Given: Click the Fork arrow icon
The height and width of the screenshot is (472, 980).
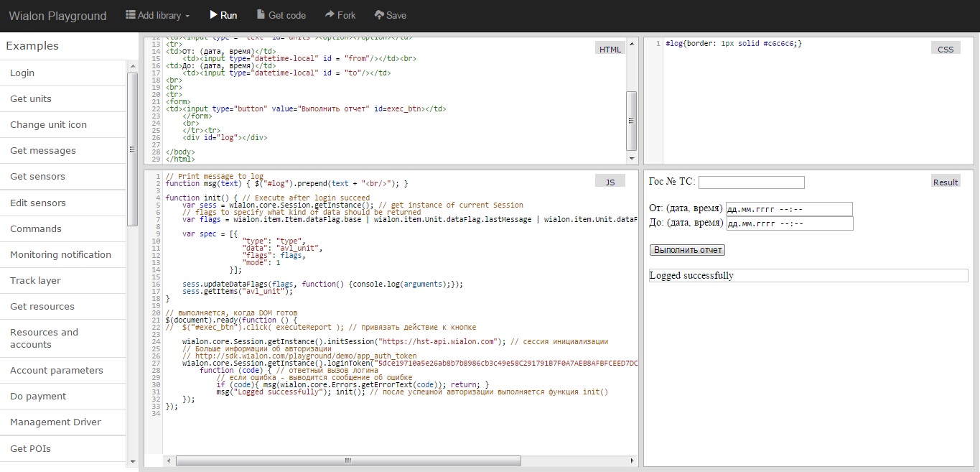Looking at the screenshot, I should click(329, 15).
